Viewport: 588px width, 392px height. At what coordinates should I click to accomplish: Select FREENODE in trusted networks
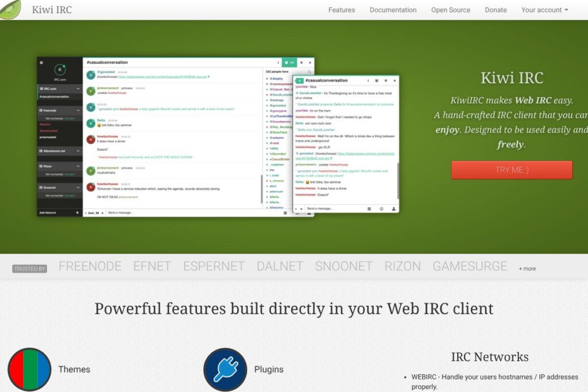[90, 266]
